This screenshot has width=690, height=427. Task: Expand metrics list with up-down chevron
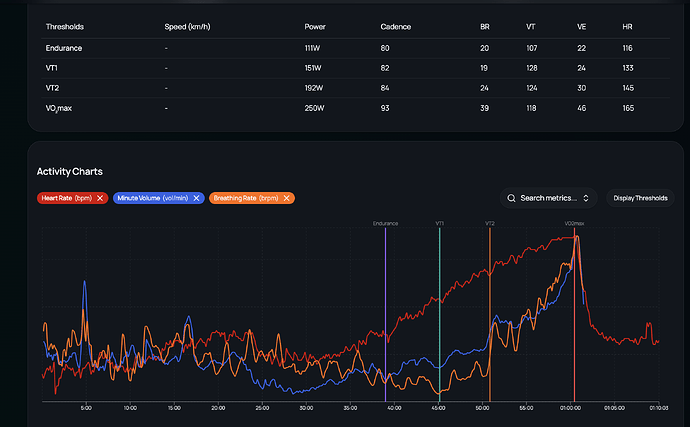[x=586, y=198]
